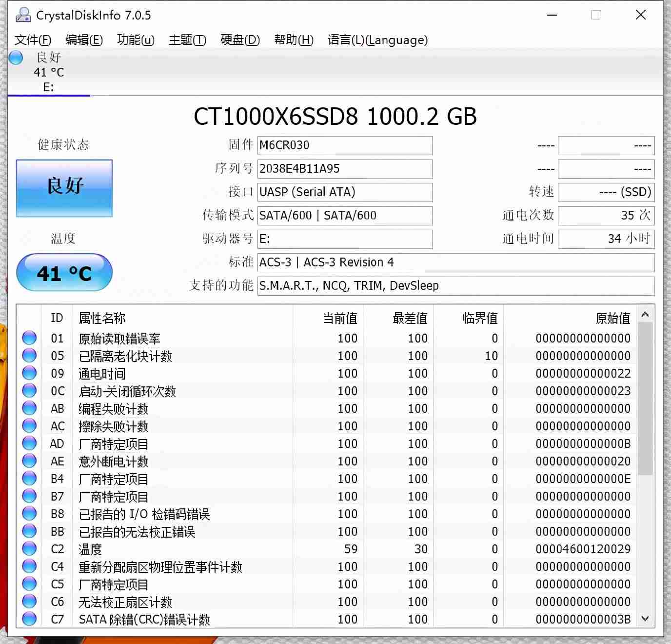Click the 属性名称 column header
Image resolution: width=671 pixels, height=644 pixels.
tap(182, 318)
